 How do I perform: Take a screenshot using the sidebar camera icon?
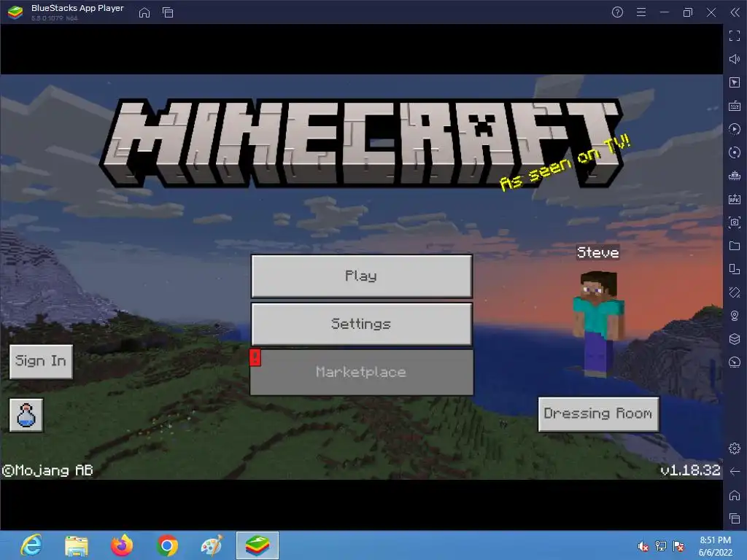pyautogui.click(x=735, y=222)
